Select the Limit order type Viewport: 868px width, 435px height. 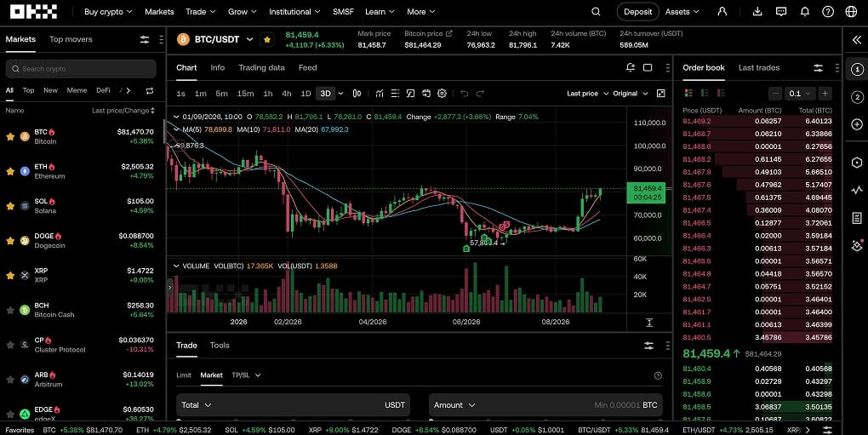click(x=184, y=375)
